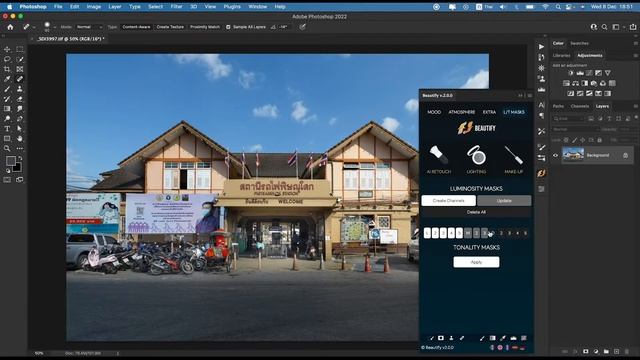Select the Move tool
Viewport: 640px width, 360px height.
(x=7, y=49)
